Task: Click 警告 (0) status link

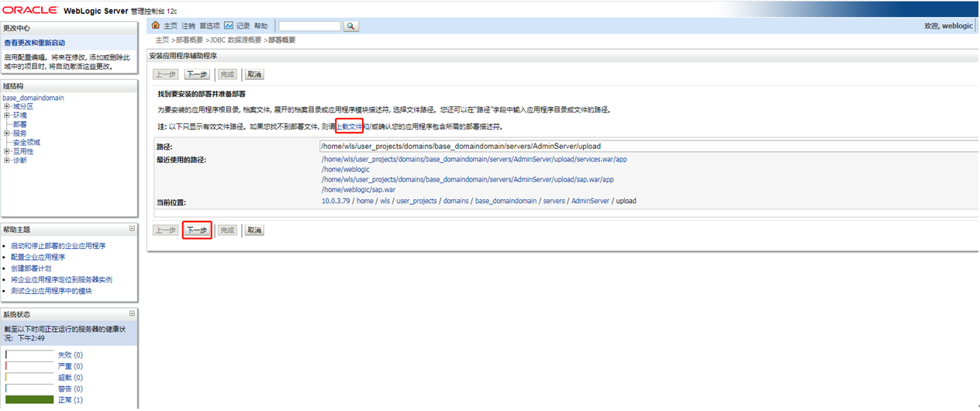Action: pos(70,389)
